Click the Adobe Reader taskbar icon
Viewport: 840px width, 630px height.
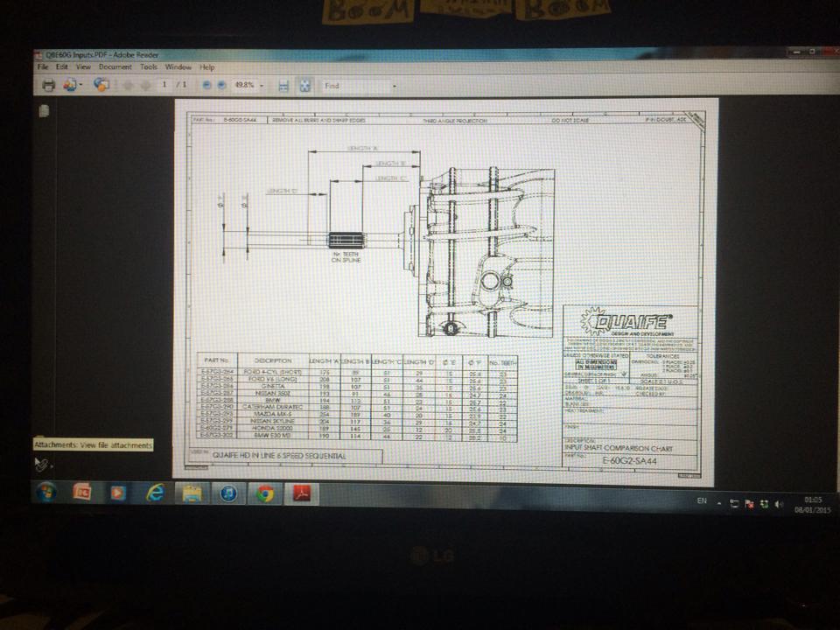pos(302,493)
